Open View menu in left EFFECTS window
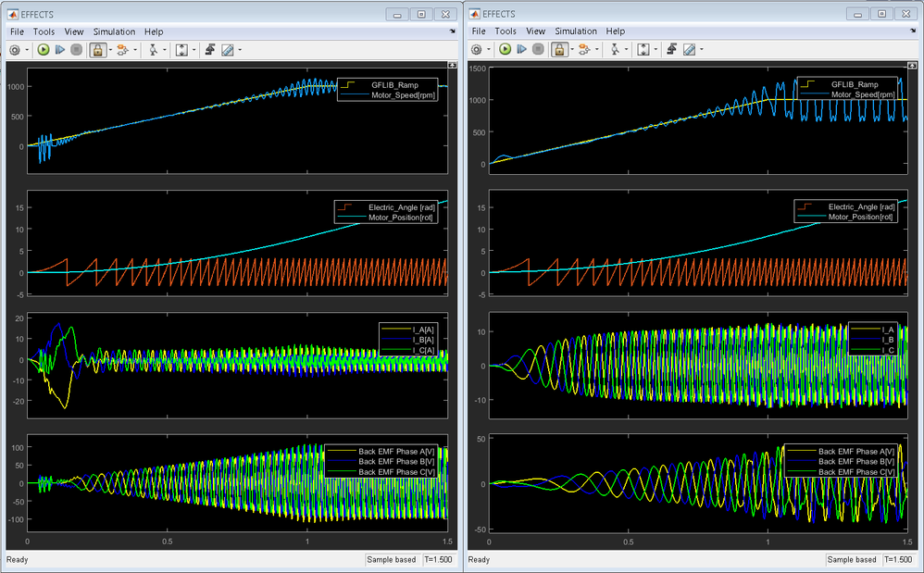The image size is (924, 573). click(74, 31)
